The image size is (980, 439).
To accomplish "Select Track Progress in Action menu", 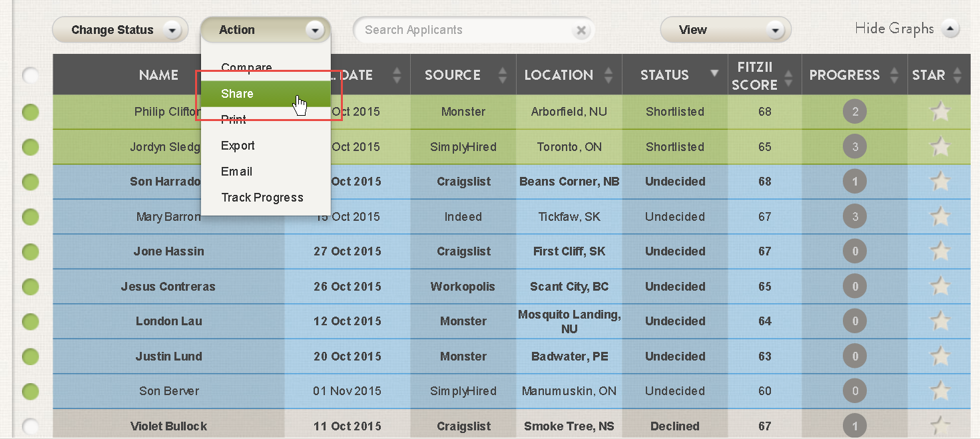I will (262, 198).
